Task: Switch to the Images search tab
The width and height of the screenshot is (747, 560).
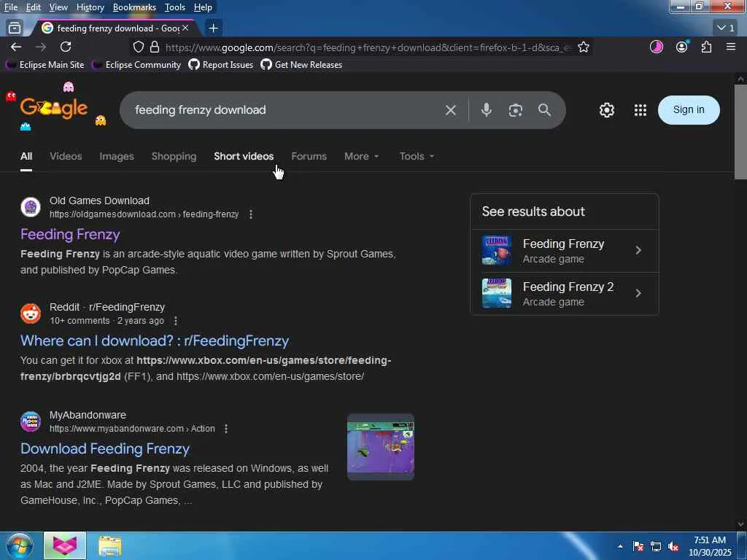Action: (117, 156)
